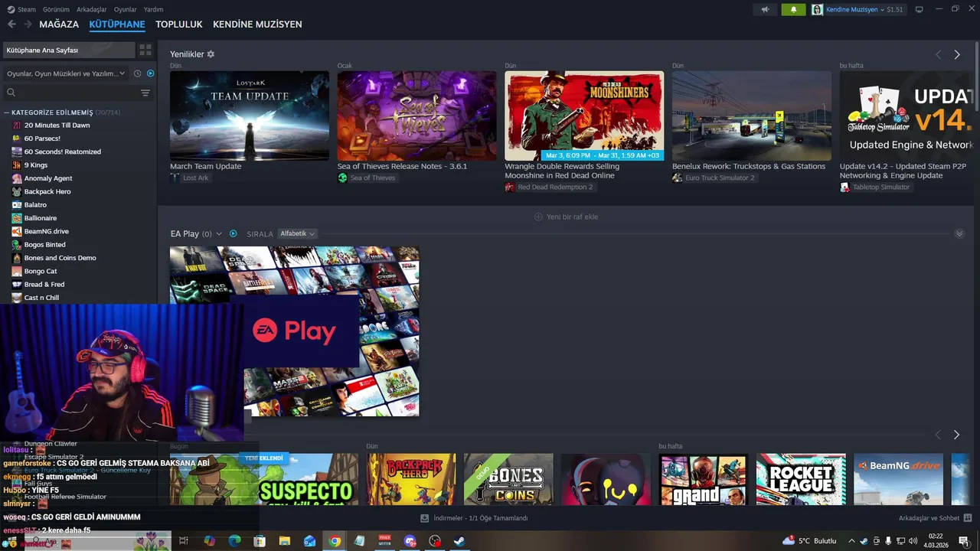Select Balatro in library list
The height and width of the screenshot is (551, 980).
[x=35, y=205]
